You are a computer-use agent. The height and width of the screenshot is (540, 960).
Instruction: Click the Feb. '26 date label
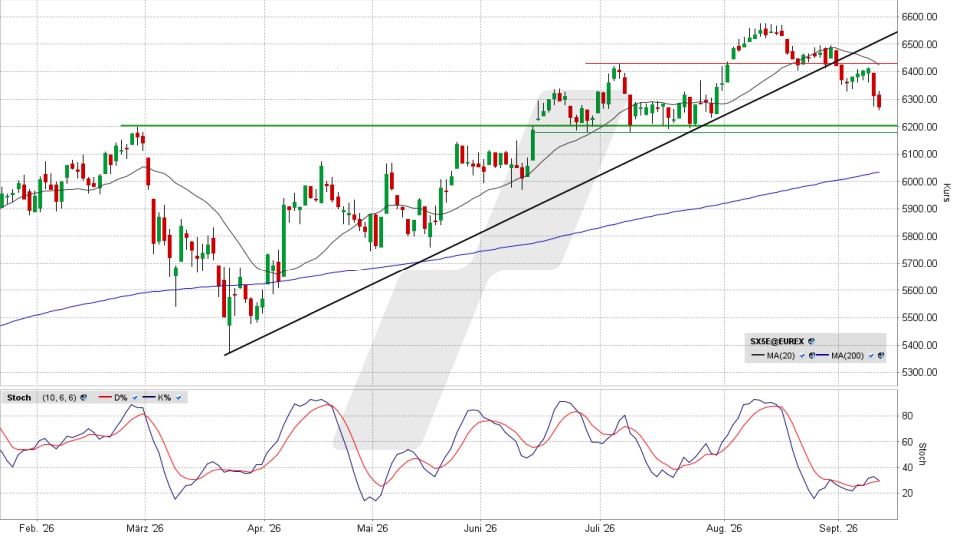click(x=37, y=528)
